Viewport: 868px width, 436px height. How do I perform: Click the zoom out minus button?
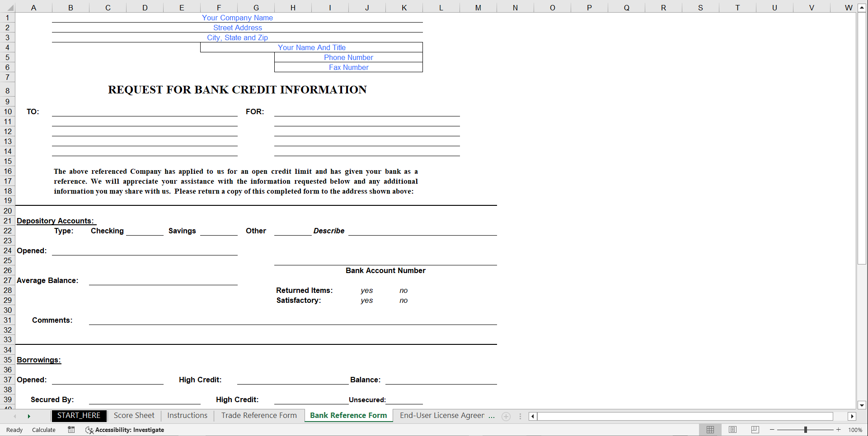(772, 430)
